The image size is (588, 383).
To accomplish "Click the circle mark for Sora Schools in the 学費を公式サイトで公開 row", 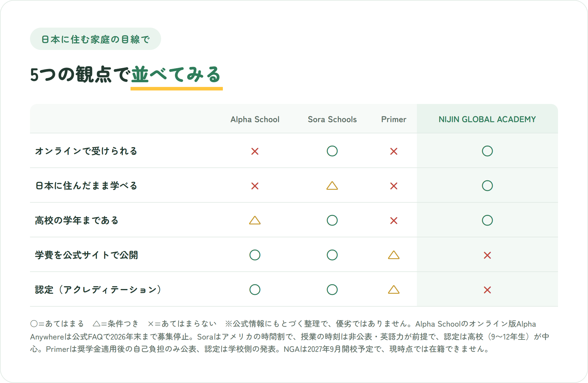I will (x=332, y=255).
